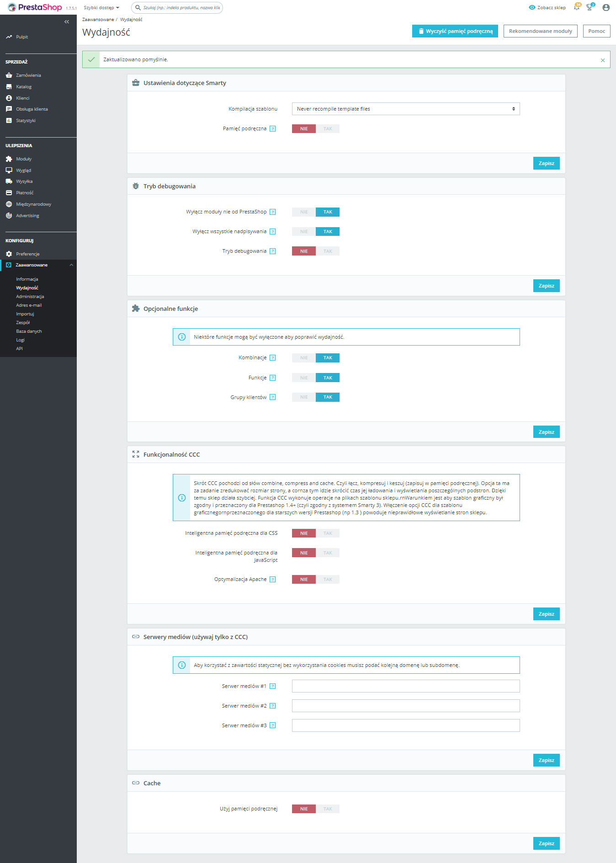
Task: Save Cache section with Zapisz
Action: pyautogui.click(x=547, y=843)
